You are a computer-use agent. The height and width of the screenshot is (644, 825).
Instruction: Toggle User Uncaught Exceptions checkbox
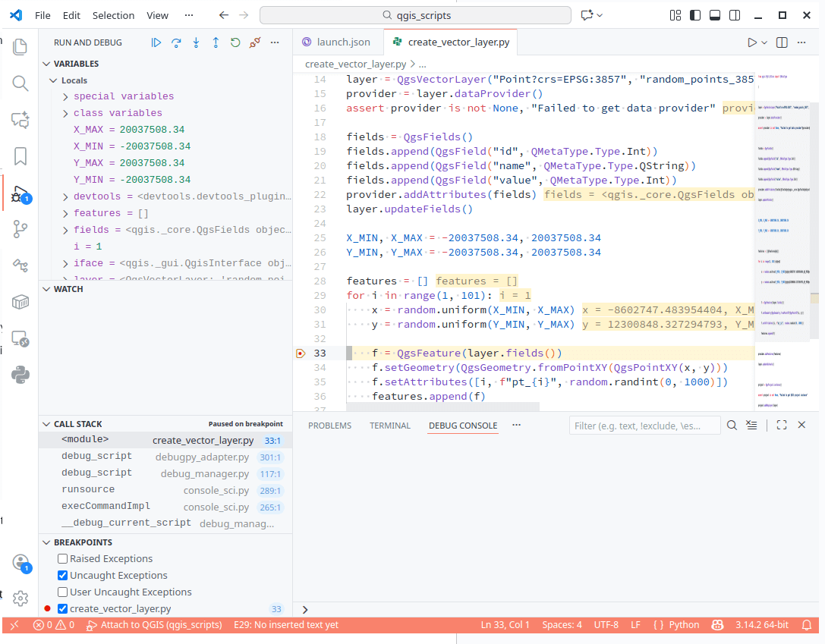63,592
